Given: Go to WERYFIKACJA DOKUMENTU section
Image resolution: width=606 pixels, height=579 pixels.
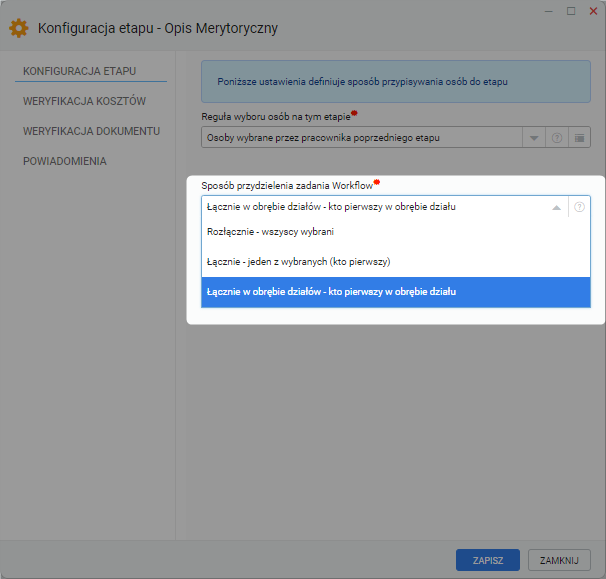Looking at the screenshot, I should coord(91,131).
